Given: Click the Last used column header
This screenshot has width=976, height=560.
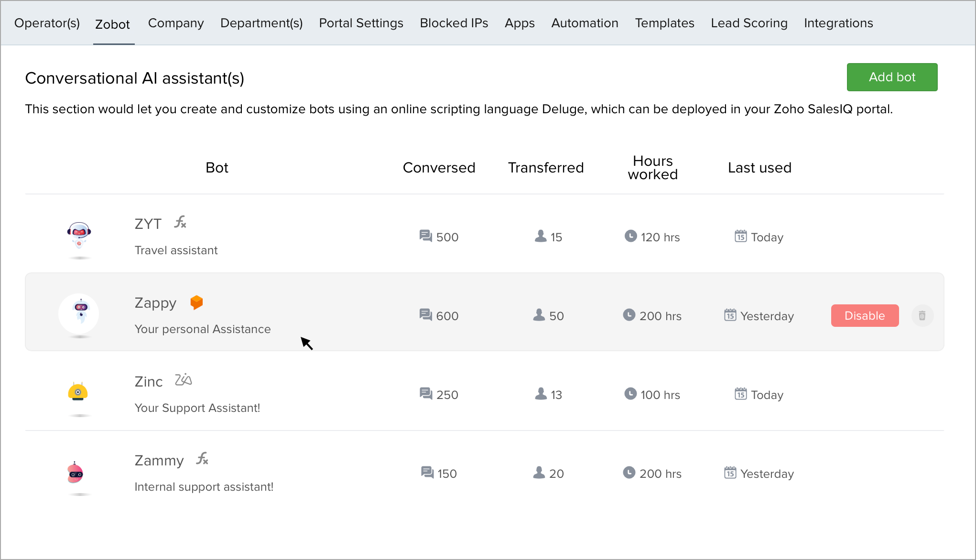Looking at the screenshot, I should click(x=759, y=167).
